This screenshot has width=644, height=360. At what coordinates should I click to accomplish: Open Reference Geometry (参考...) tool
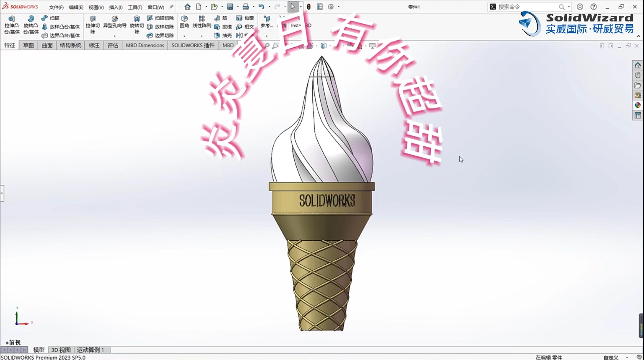click(267, 22)
